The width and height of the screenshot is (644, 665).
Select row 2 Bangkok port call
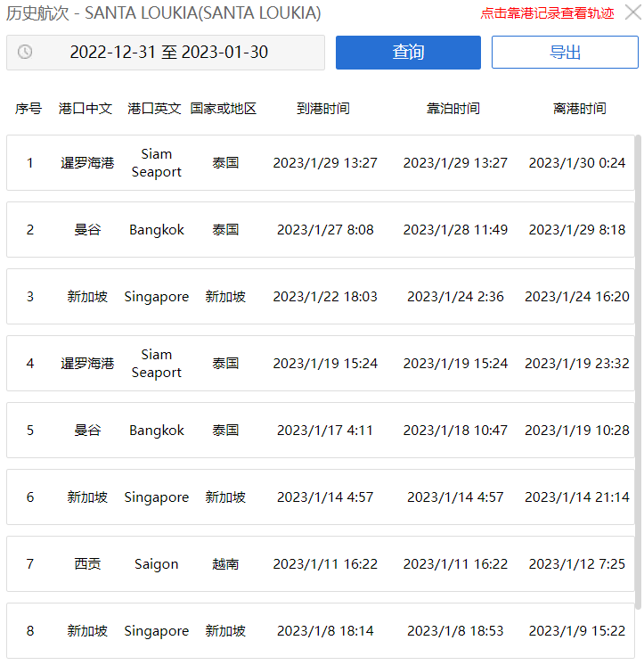(321, 230)
